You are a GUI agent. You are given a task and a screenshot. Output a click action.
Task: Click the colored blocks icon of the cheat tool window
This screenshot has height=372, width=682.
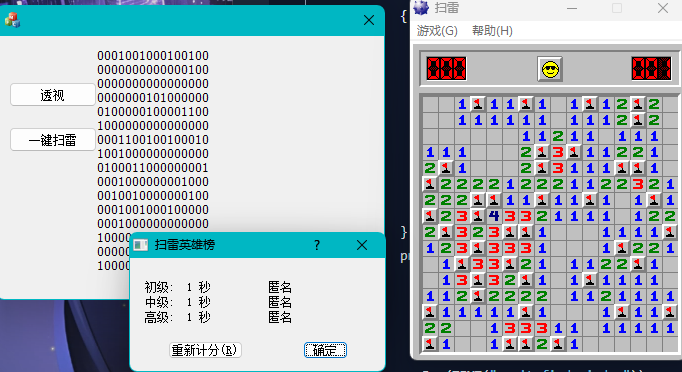(x=12, y=20)
